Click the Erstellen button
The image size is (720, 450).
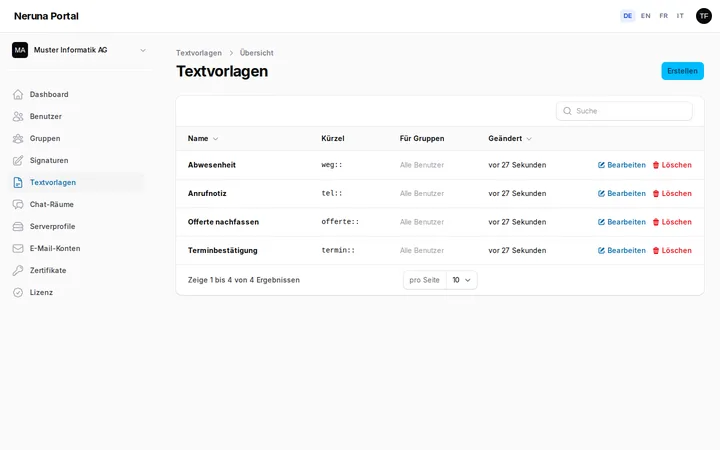click(682, 71)
